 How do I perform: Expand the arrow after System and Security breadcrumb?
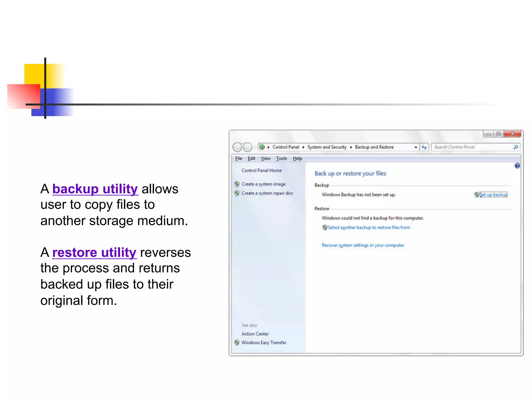point(351,147)
